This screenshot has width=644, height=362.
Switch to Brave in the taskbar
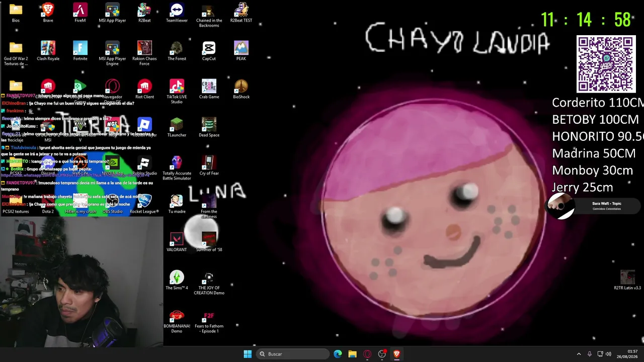(x=396, y=354)
